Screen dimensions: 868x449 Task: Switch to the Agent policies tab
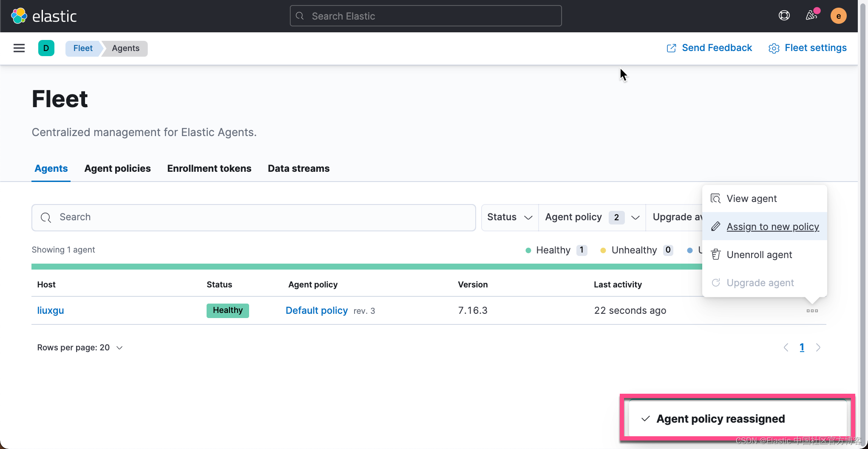(117, 168)
